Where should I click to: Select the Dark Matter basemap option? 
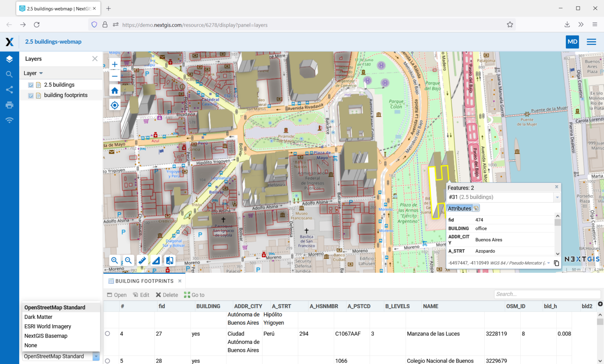coord(38,317)
